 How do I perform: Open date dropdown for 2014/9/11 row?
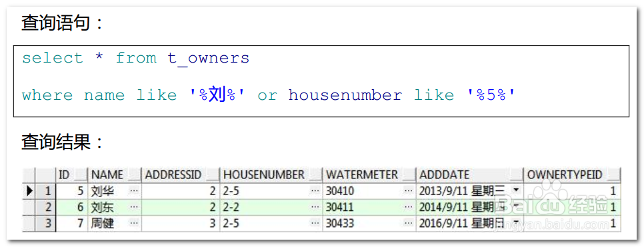516,207
